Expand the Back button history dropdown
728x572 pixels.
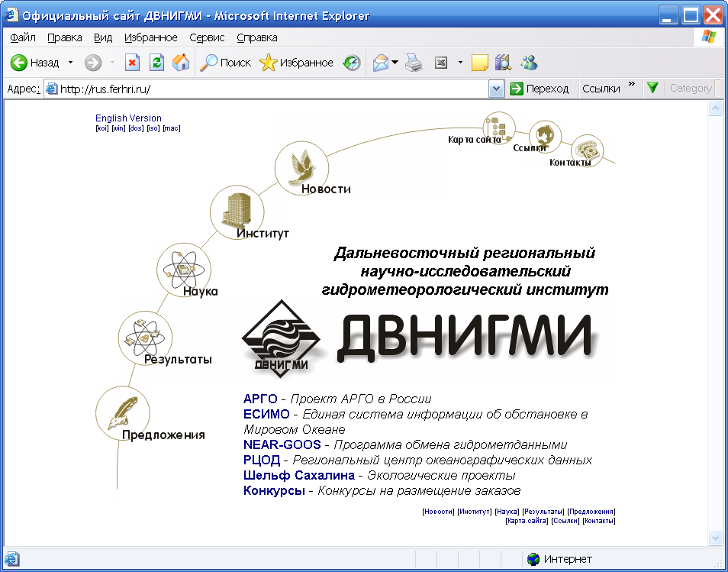click(x=70, y=63)
